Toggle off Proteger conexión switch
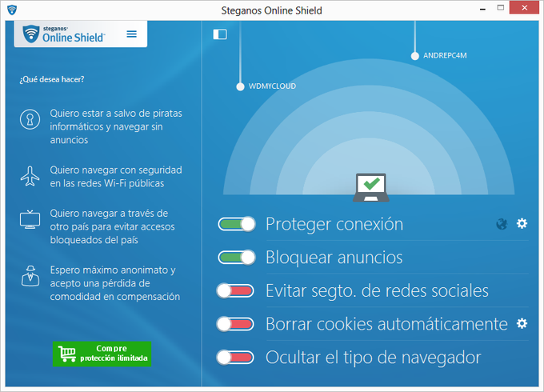 tap(237, 224)
